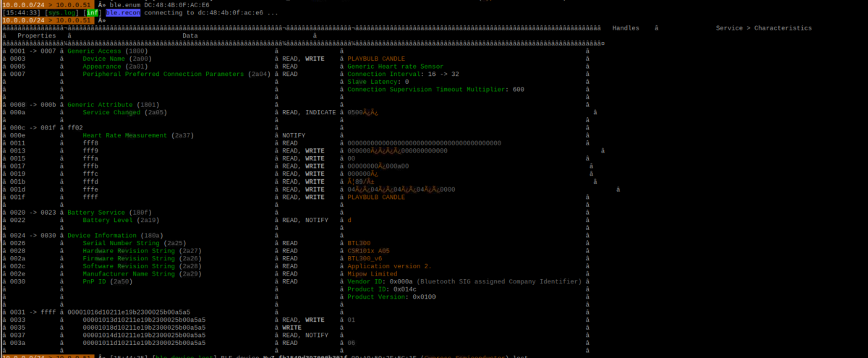Click the Device Information (180a) service
Viewport: 868px width, 358px height.
[x=116, y=235]
